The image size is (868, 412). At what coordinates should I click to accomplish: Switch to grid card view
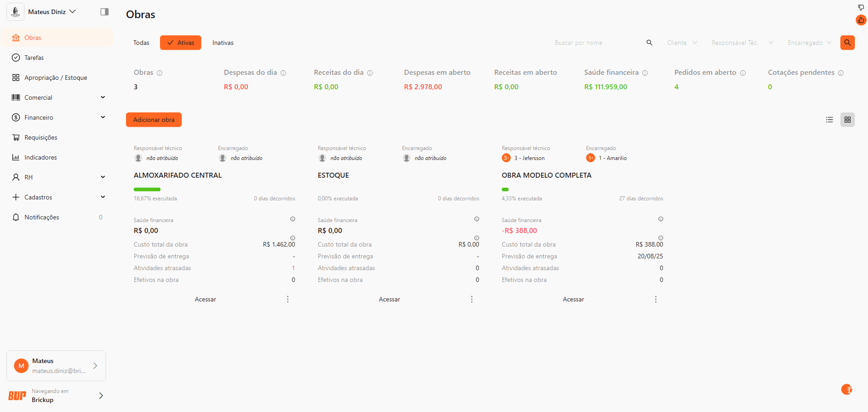[x=848, y=120]
